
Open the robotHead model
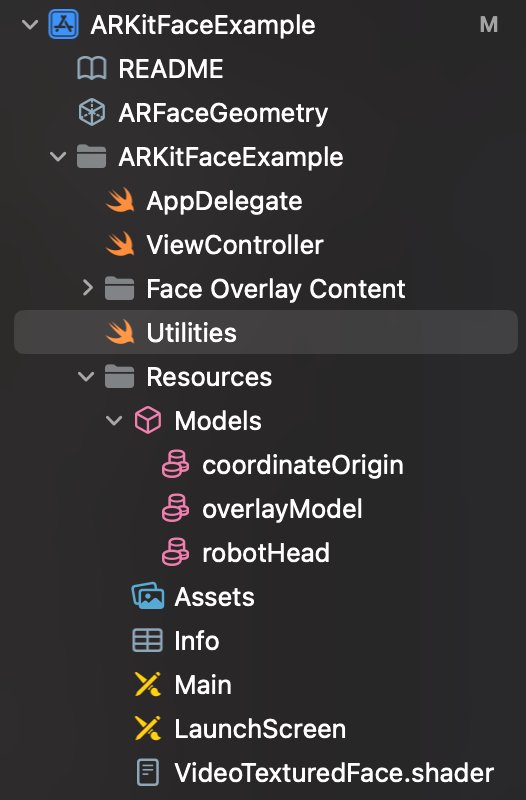(x=266, y=553)
